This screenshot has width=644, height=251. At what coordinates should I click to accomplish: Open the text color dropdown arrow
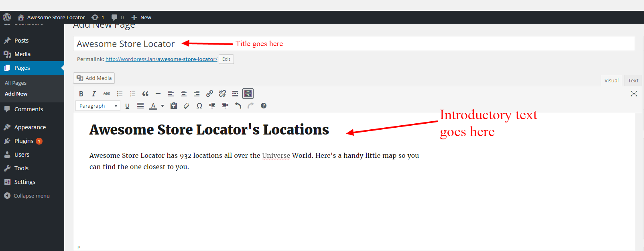pyautogui.click(x=163, y=106)
